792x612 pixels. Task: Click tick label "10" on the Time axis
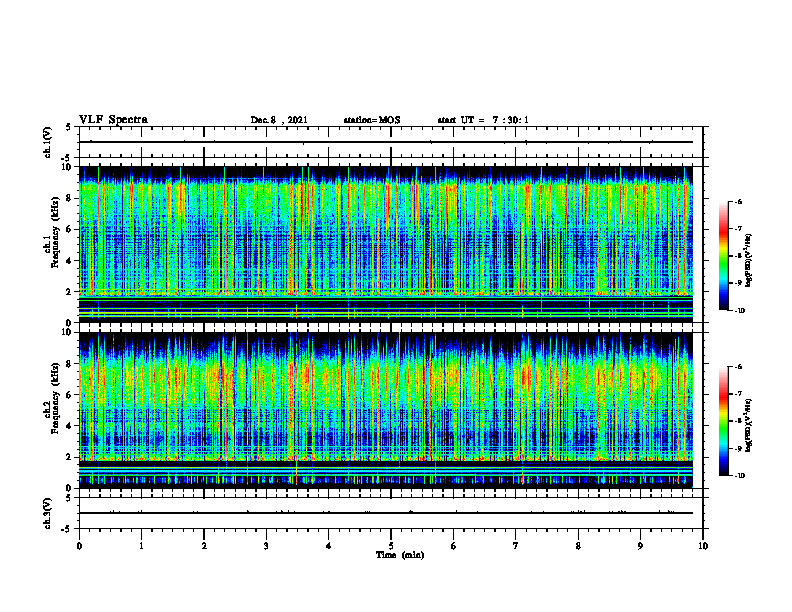pyautogui.click(x=703, y=546)
